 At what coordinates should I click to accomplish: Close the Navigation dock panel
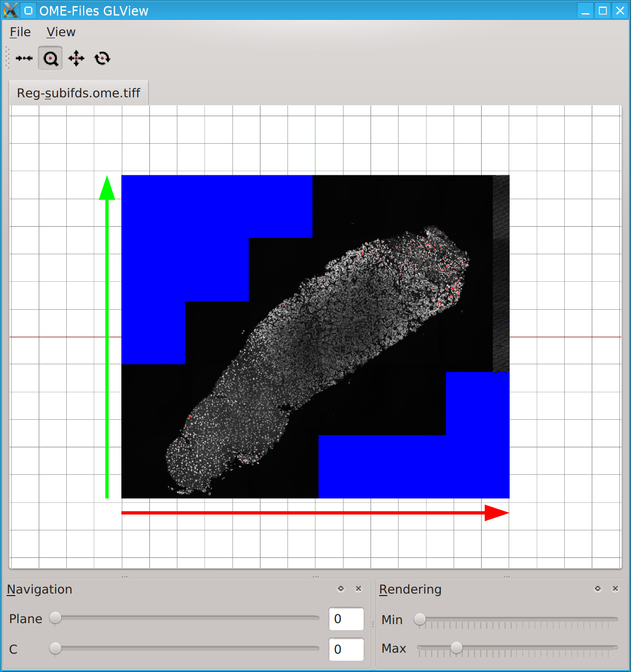pos(359,588)
